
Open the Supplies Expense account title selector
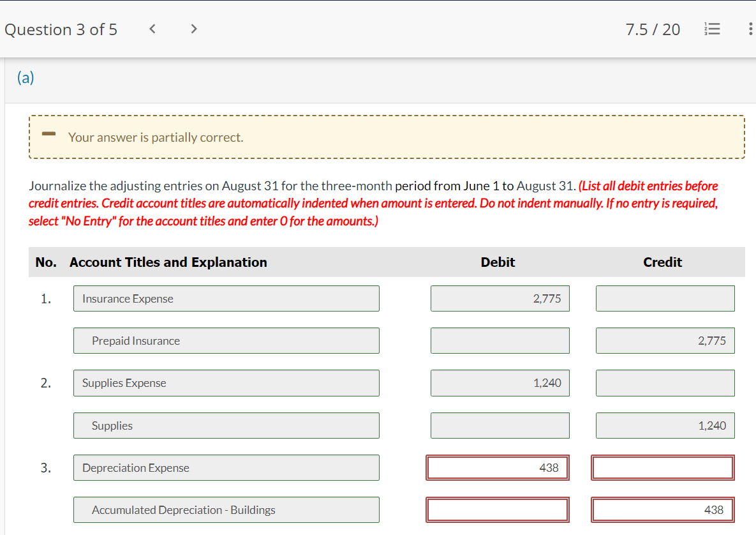point(226,383)
